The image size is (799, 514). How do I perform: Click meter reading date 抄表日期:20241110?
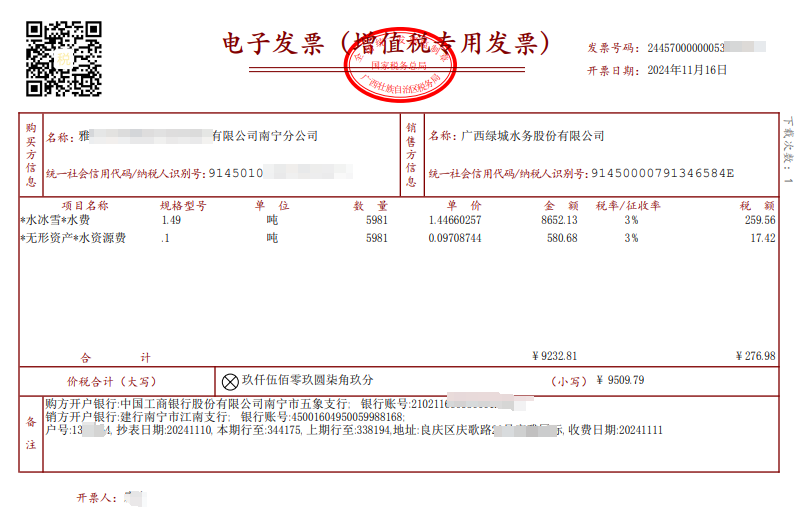pyautogui.click(x=165, y=430)
